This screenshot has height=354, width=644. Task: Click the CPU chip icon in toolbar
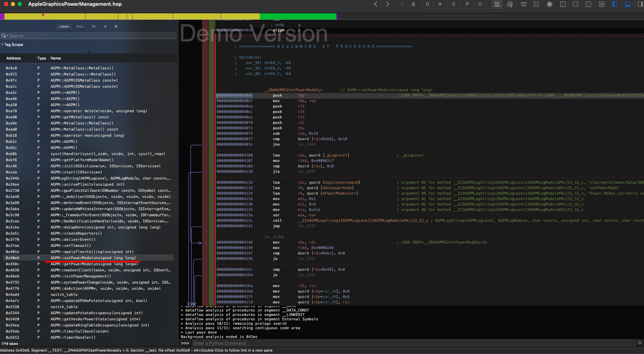coord(549,4)
